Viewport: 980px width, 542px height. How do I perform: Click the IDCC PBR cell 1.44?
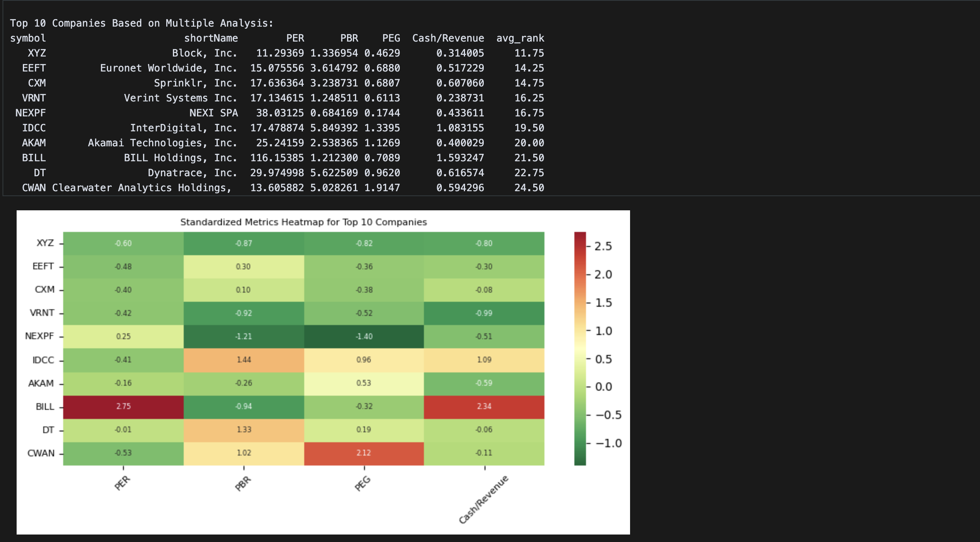point(244,360)
